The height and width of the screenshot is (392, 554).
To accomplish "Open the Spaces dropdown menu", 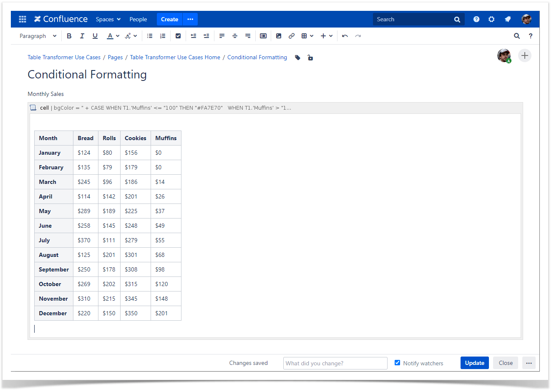I will tap(108, 19).
